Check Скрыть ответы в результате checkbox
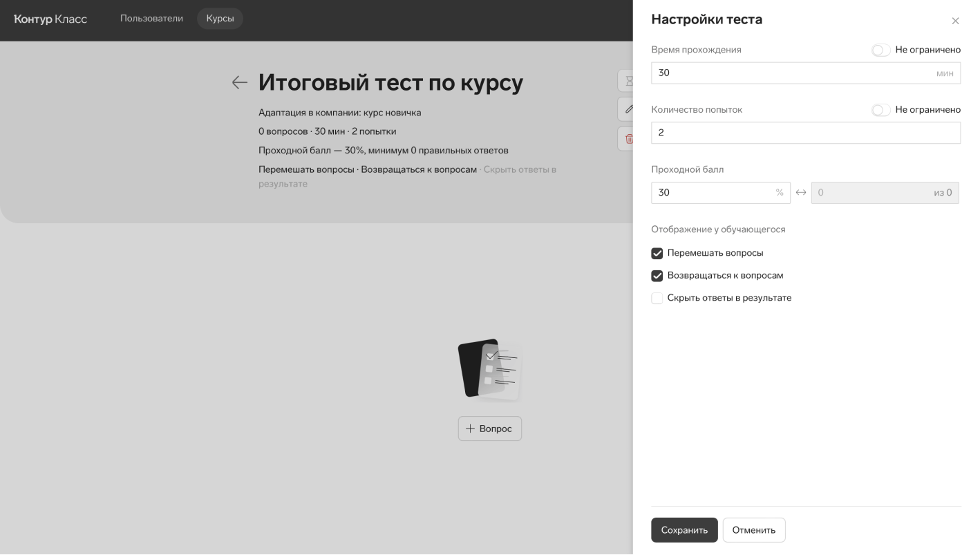Screen dimensions: 980x555 [x=657, y=299]
